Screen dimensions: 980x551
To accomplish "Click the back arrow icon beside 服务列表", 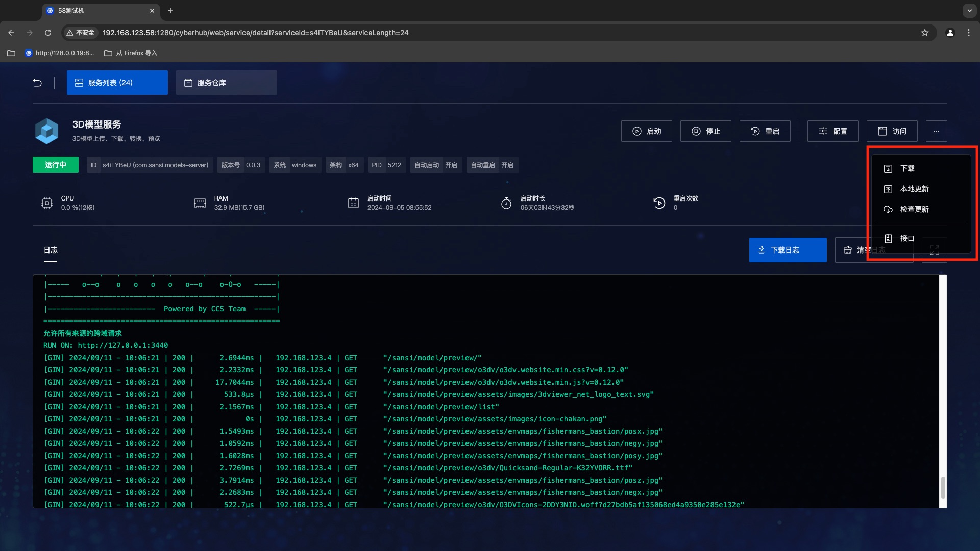I will click(37, 83).
